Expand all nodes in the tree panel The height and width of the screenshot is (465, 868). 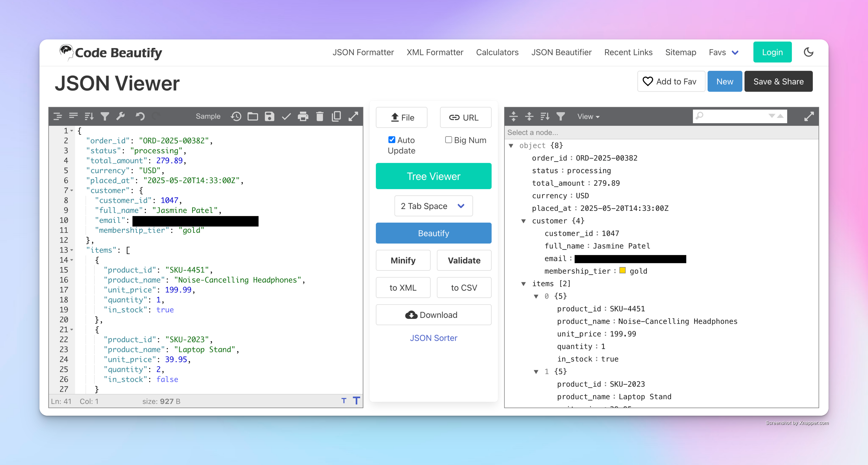coord(514,116)
